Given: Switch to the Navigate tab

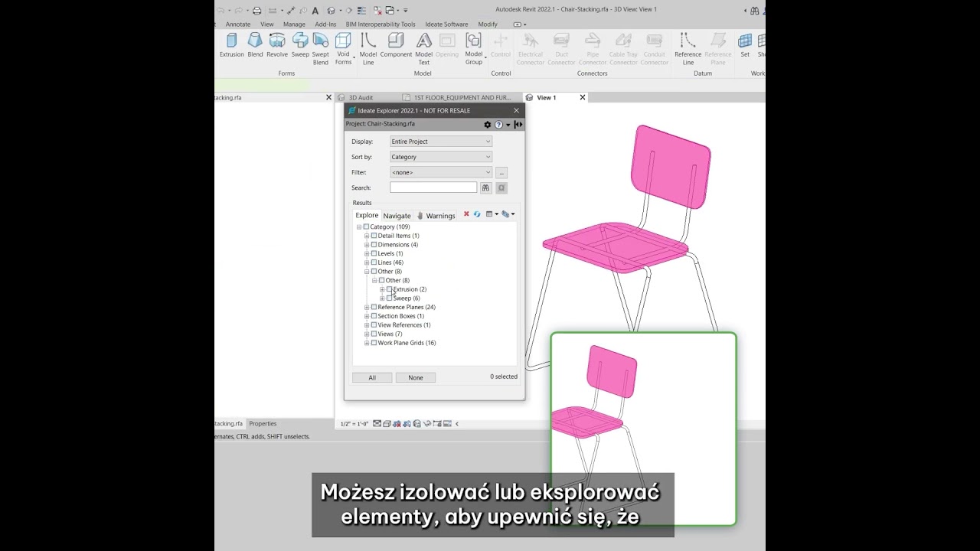Looking at the screenshot, I should [x=397, y=216].
